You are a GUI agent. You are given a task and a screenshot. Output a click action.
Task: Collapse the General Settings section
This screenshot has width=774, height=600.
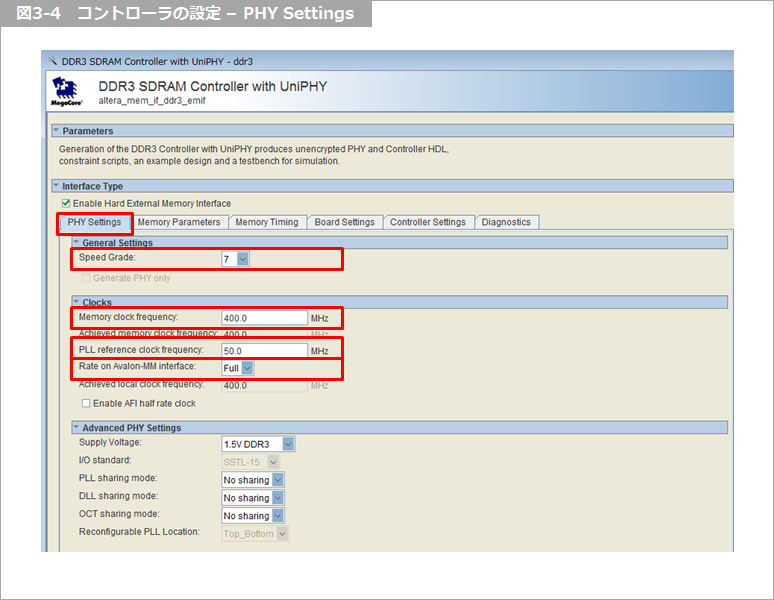click(77, 242)
